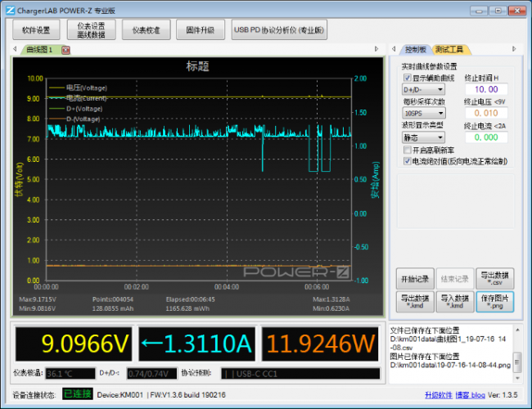The height and width of the screenshot is (409, 532).
Task: Open the 仪表校准 meter calibration button
Action: tap(147, 29)
